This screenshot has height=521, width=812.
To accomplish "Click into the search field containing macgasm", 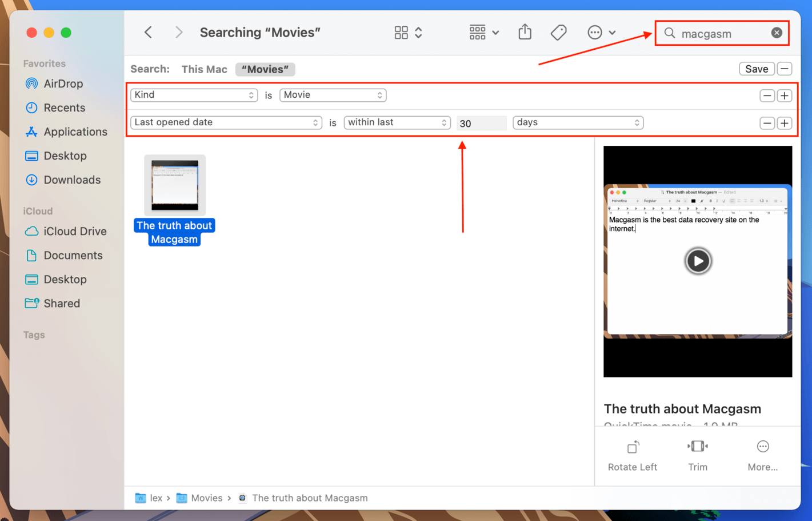I will [x=722, y=33].
